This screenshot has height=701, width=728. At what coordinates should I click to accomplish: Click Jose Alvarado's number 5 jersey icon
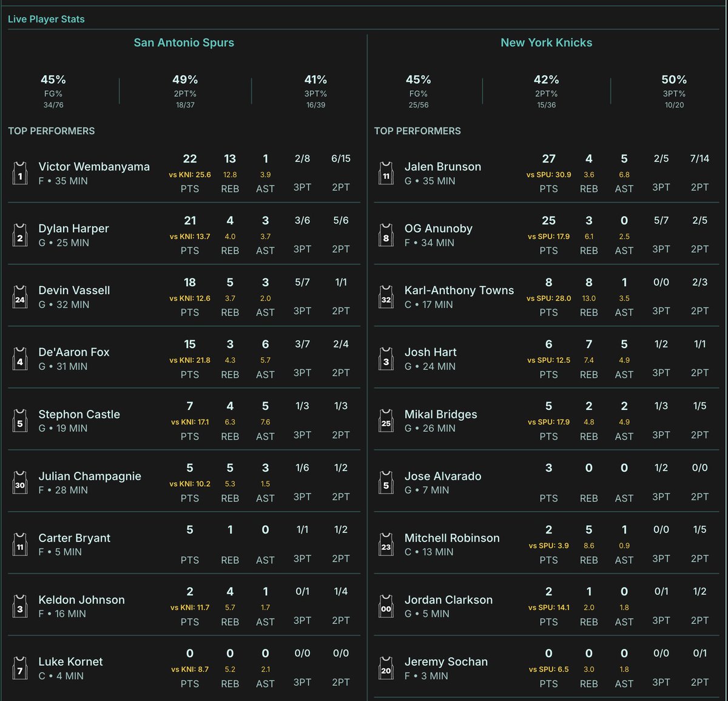386,483
